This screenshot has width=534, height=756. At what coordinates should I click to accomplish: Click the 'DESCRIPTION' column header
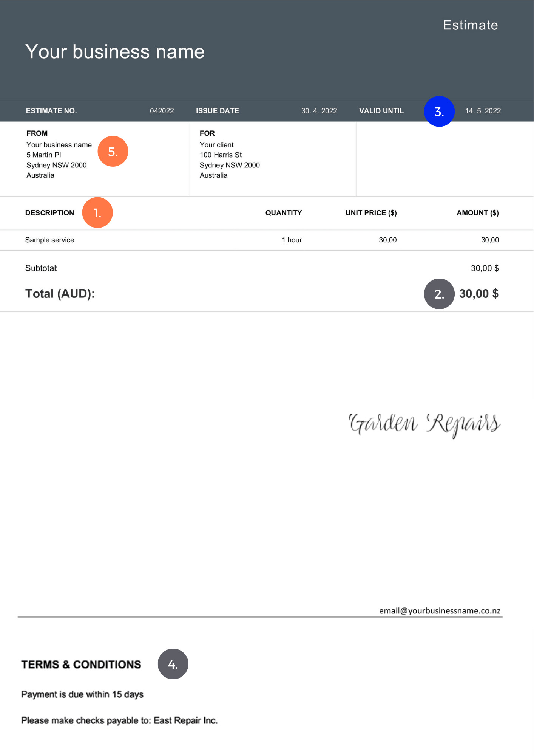(49, 213)
